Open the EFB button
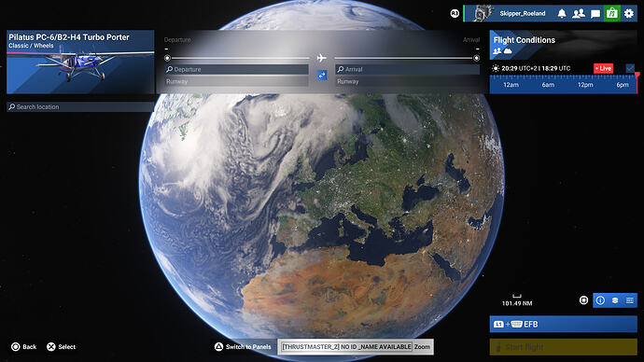Viewport: 644px width, 362px height. 563,325
